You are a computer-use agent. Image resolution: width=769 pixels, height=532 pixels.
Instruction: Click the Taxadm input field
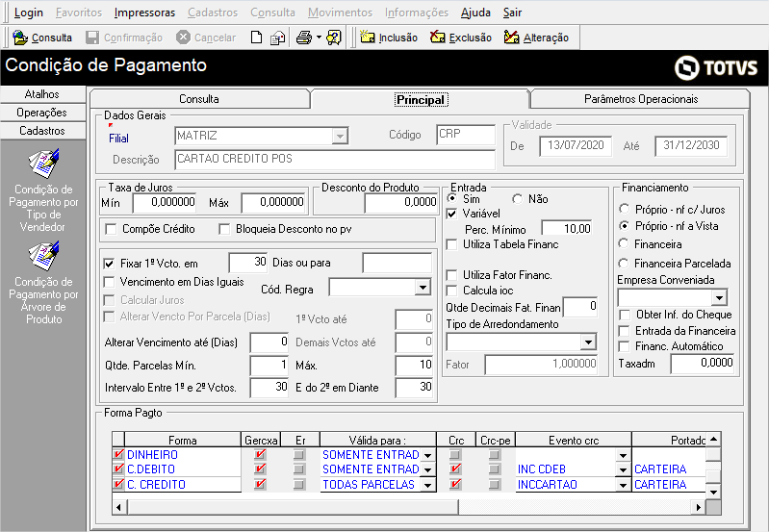point(703,363)
